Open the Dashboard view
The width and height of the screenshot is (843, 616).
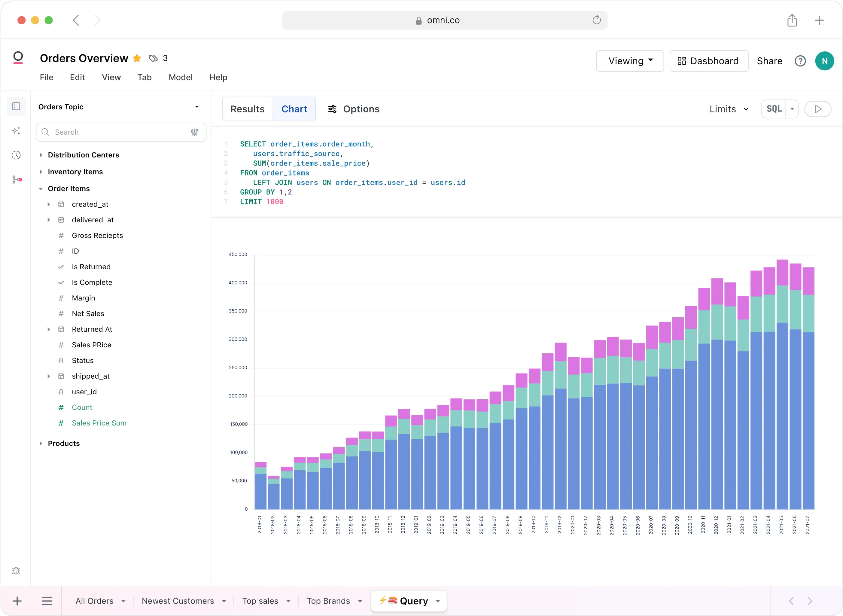(x=708, y=61)
